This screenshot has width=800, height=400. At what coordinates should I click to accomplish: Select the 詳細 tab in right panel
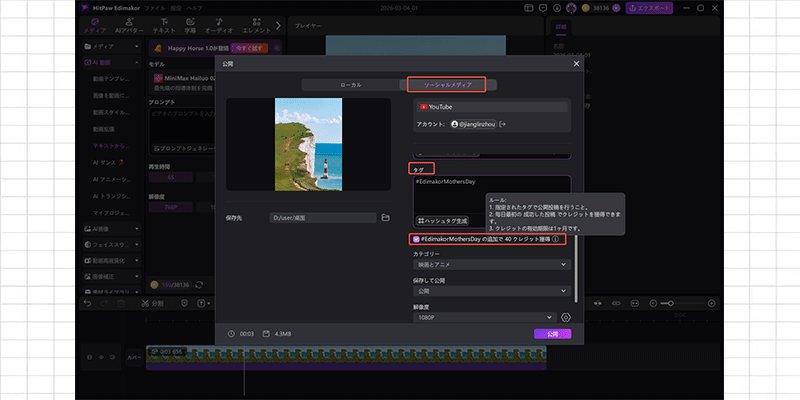pyautogui.click(x=560, y=27)
